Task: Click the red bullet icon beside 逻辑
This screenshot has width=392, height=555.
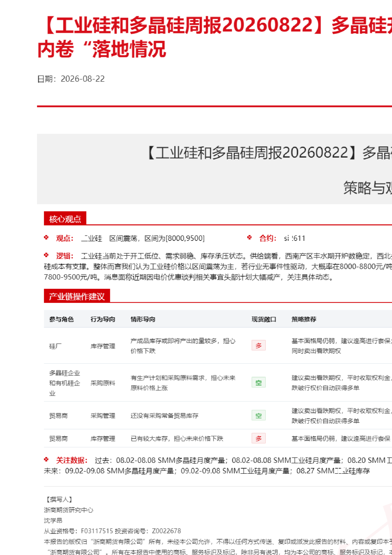Action: click(46, 255)
